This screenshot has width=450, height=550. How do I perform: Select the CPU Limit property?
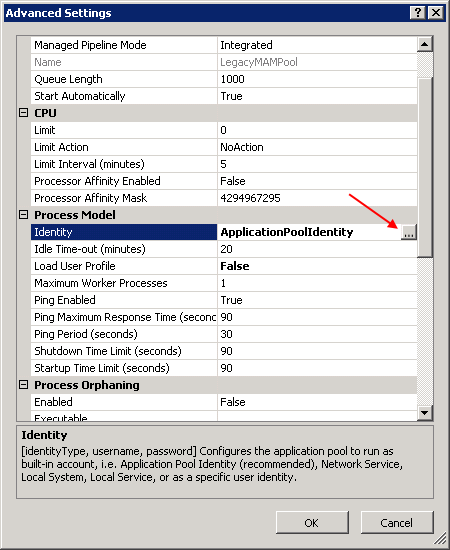pyautogui.click(x=124, y=130)
